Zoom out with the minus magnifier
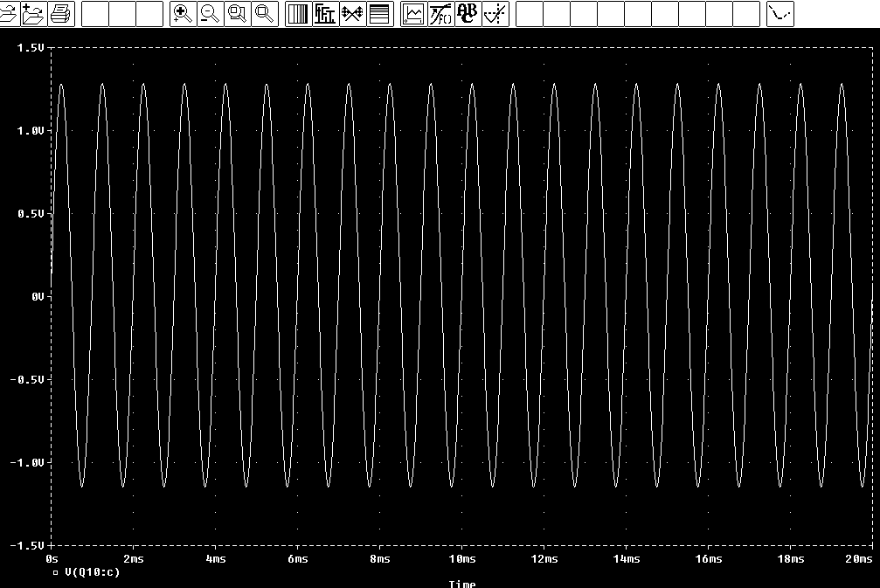This screenshot has height=588, width=880. [x=211, y=14]
